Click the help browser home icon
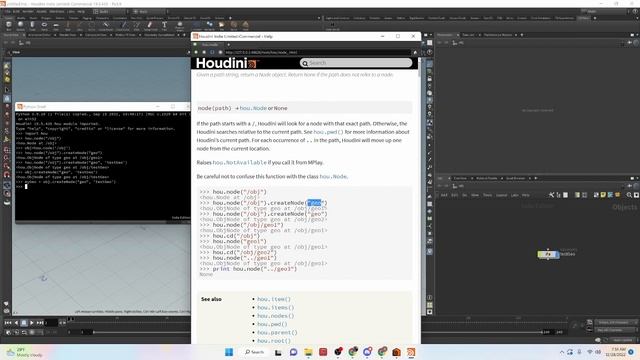This screenshot has width=640, height=360. click(x=220, y=52)
